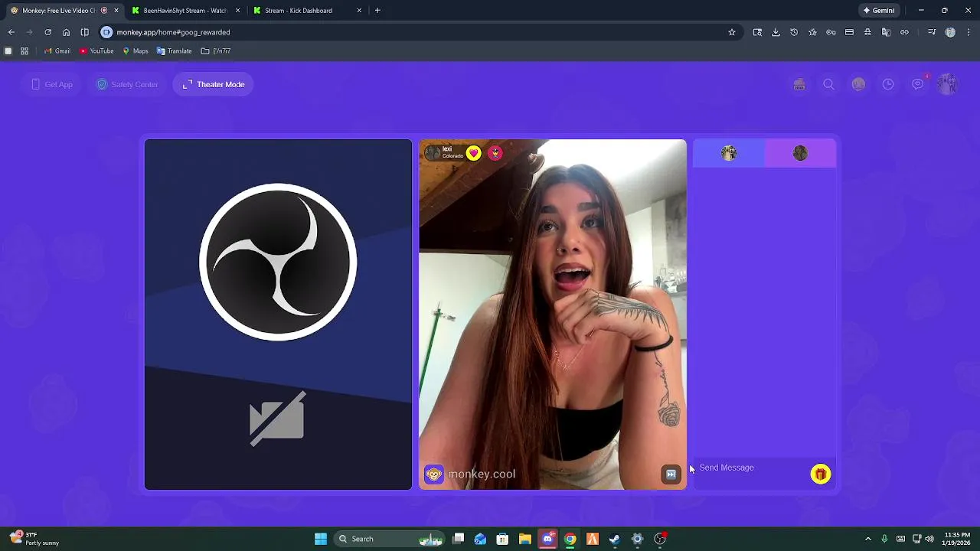Click the lexi user profile picture
Image resolution: width=980 pixels, height=551 pixels.
[x=433, y=153]
